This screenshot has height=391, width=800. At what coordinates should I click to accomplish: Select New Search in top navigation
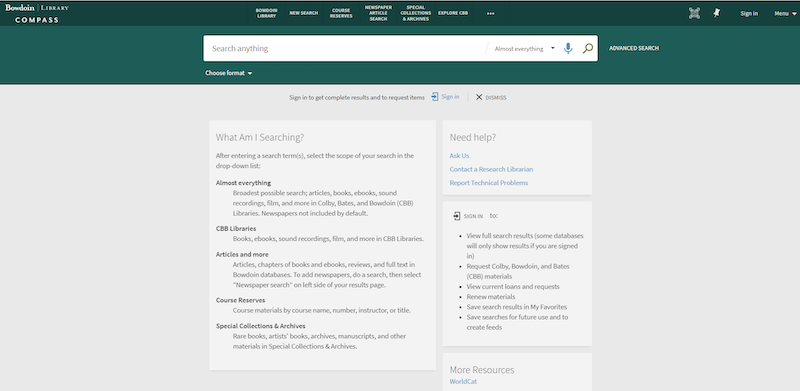[x=304, y=13]
